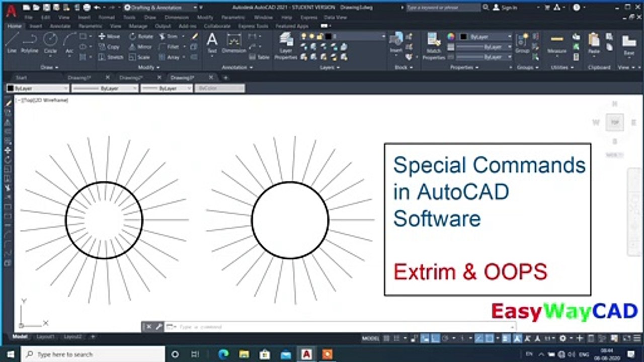Click the Erase pencil icon in the Modify panel

point(195,36)
